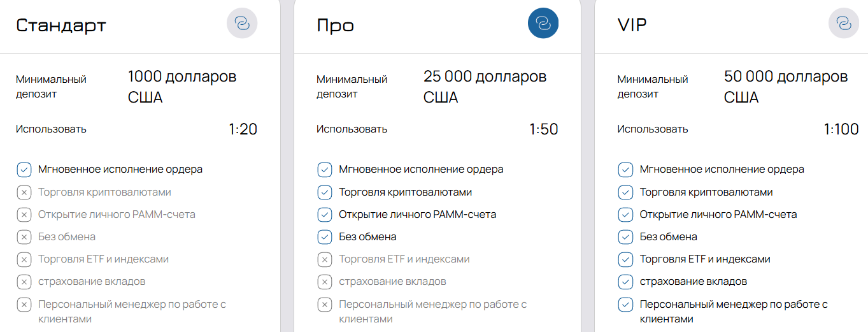Click Про checkmark for Торговля криптовалютами
Screen dimensions: 868x332
pos(324,192)
